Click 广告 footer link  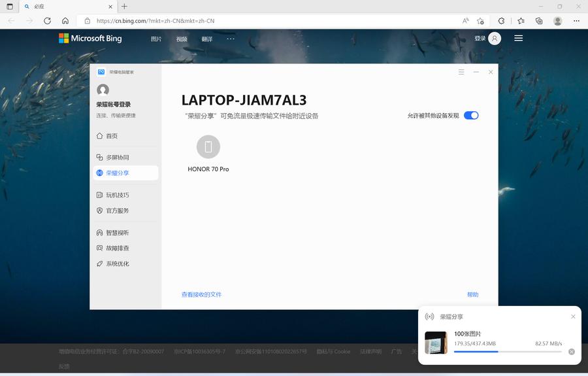click(x=396, y=352)
